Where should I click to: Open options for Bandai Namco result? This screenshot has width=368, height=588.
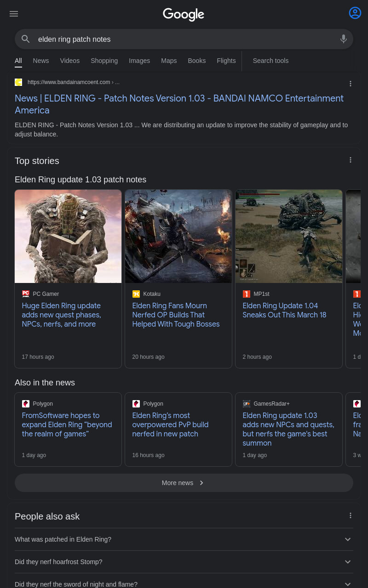coord(351,84)
